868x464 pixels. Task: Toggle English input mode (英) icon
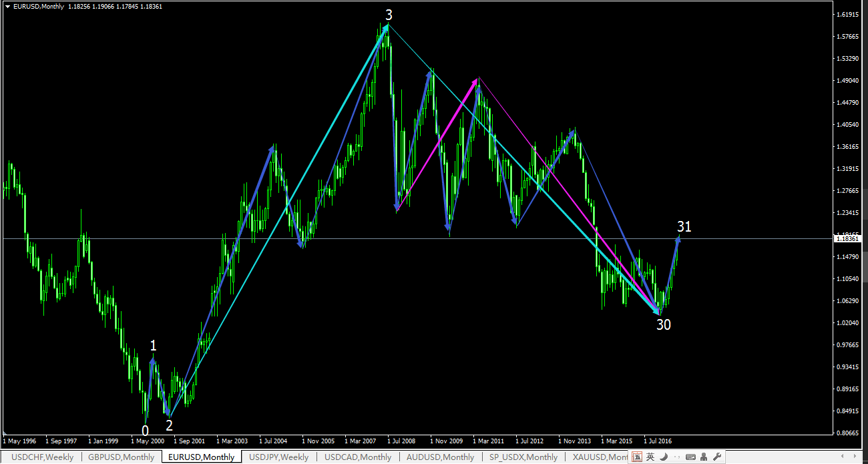click(x=650, y=457)
